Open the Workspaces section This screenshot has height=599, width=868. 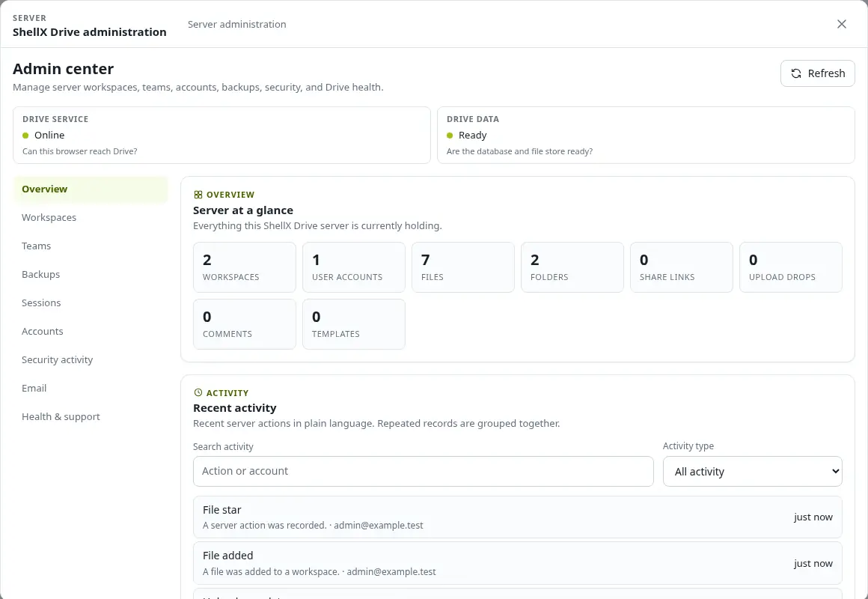(91, 217)
